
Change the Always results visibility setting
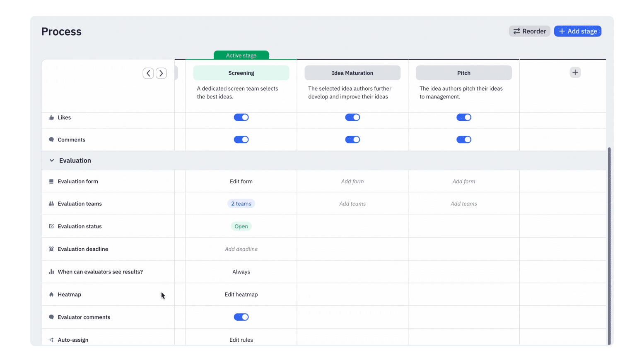coord(241,272)
